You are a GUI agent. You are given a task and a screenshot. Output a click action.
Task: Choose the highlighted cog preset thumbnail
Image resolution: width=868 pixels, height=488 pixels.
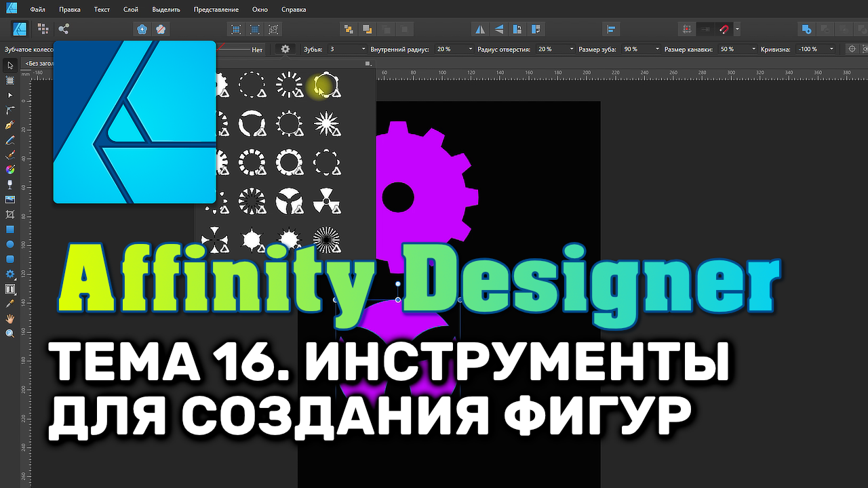click(x=326, y=85)
